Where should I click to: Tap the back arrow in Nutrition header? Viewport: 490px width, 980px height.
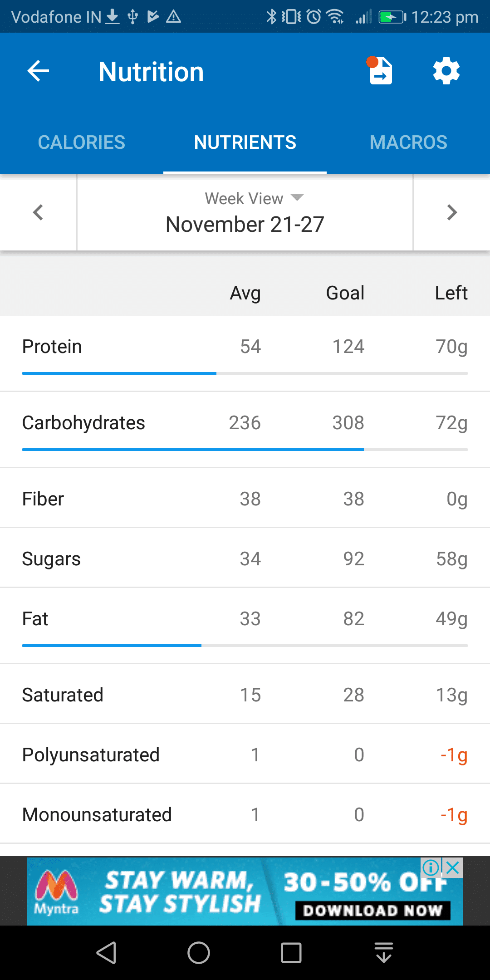38,71
